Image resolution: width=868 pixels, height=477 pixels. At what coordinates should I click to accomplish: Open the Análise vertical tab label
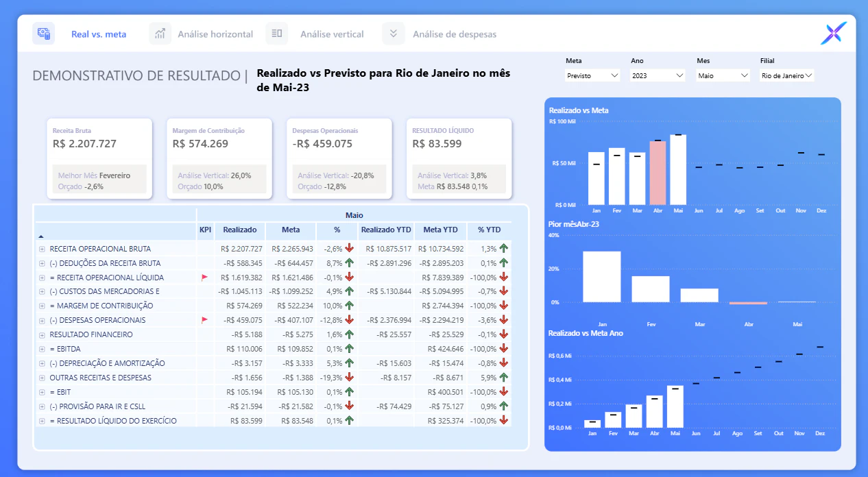click(x=332, y=34)
